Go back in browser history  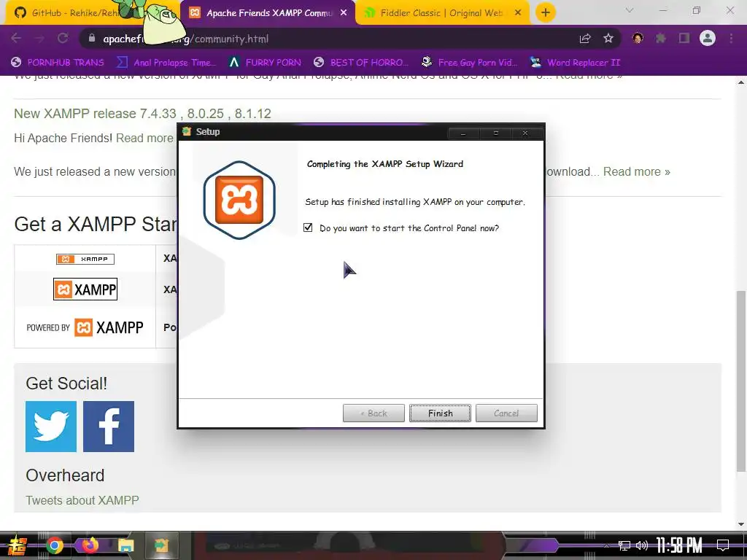[x=16, y=39]
